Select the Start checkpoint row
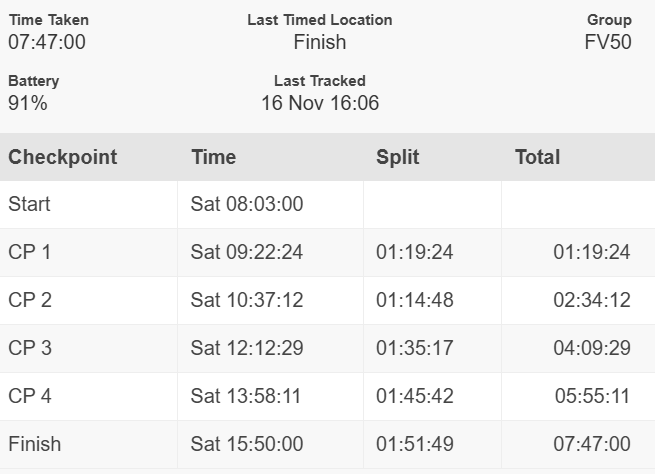This screenshot has height=474, width=655. coord(29,204)
